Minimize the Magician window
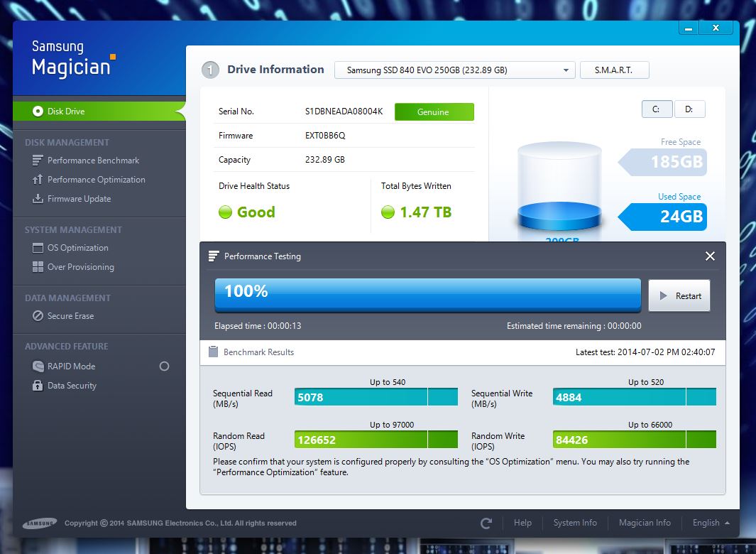 click(689, 28)
